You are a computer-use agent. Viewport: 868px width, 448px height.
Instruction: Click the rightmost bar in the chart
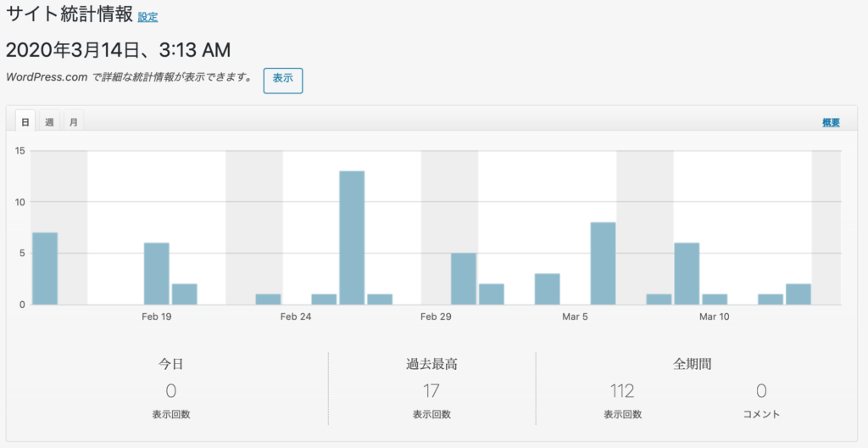click(x=798, y=294)
